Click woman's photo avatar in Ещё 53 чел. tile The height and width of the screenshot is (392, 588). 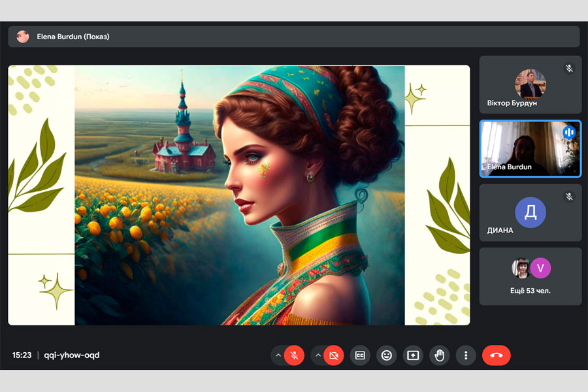point(521,268)
